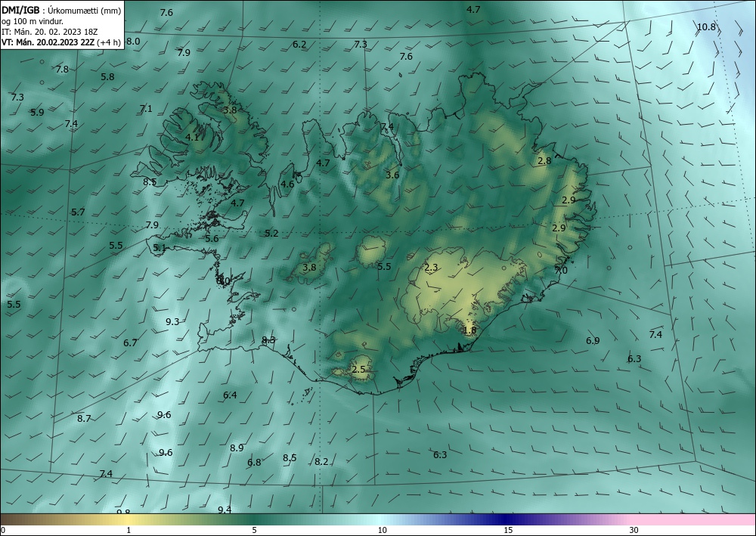Click the 5.8 value on the map
The image size is (756, 536).
pos(107,76)
